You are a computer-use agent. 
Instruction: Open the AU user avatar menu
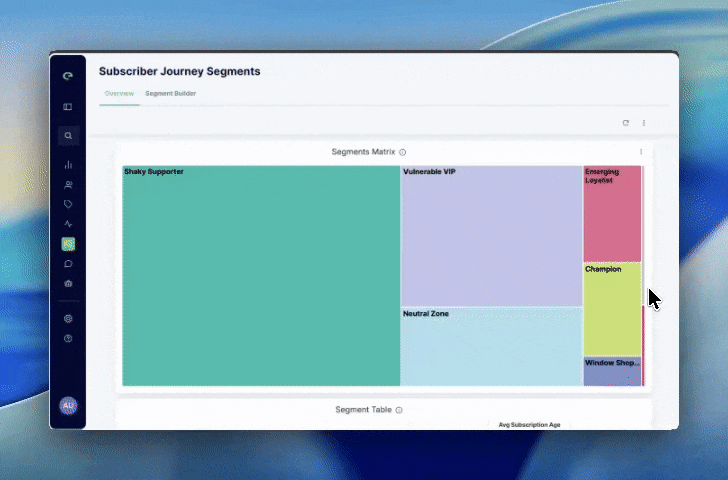coord(68,405)
